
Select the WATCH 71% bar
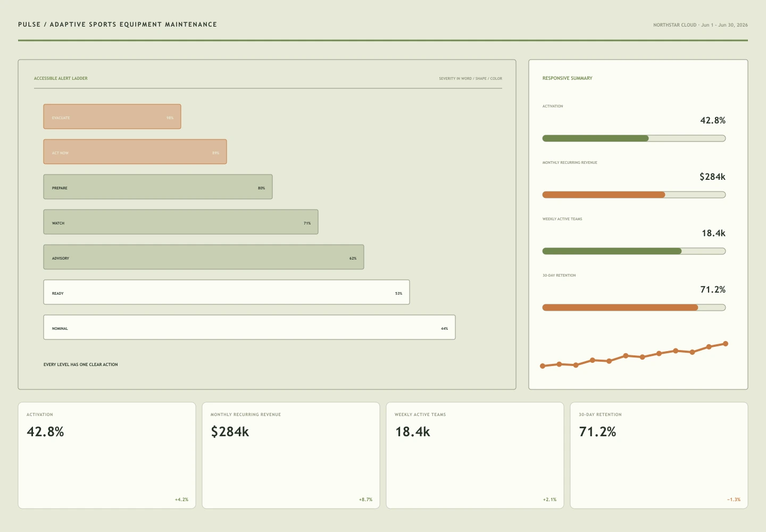point(181,222)
